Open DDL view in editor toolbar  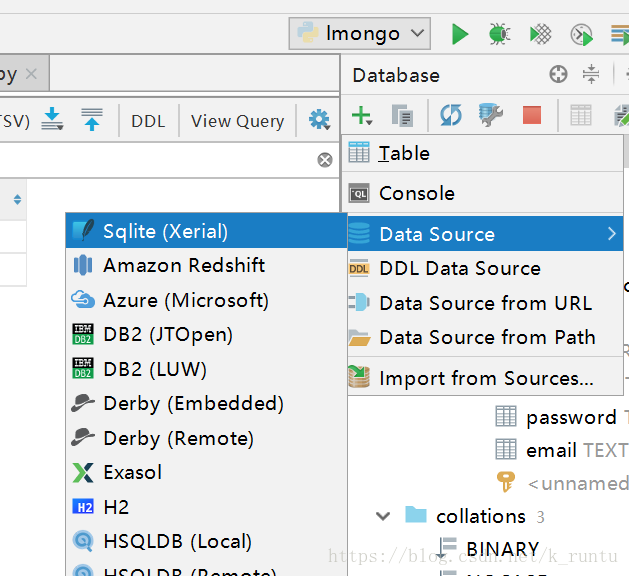click(x=148, y=121)
